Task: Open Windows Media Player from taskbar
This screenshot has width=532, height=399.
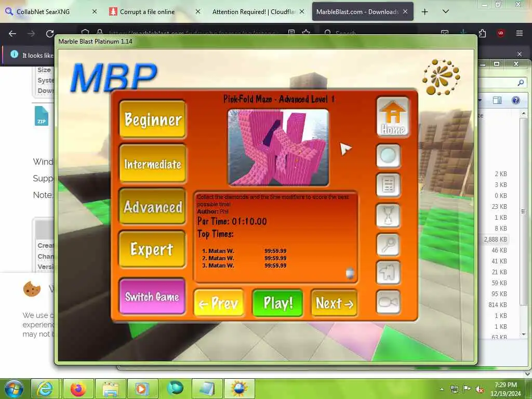Action: (x=142, y=389)
